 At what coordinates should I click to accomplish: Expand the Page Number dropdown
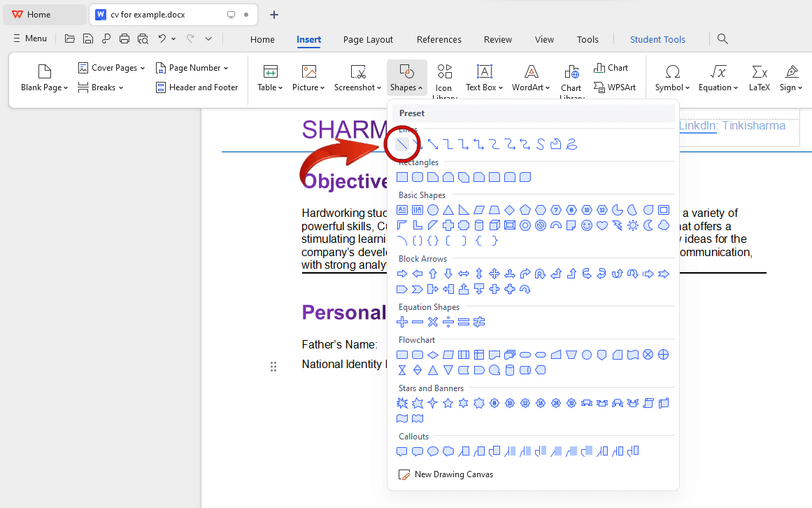click(192, 68)
